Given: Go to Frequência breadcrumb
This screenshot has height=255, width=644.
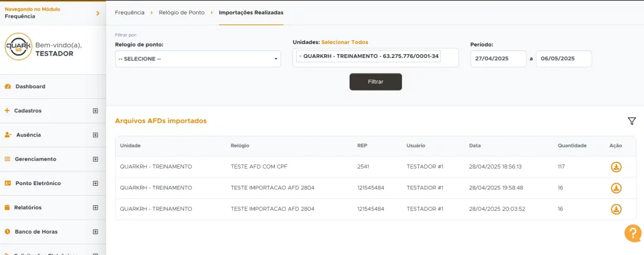Looking at the screenshot, I should [x=130, y=13].
